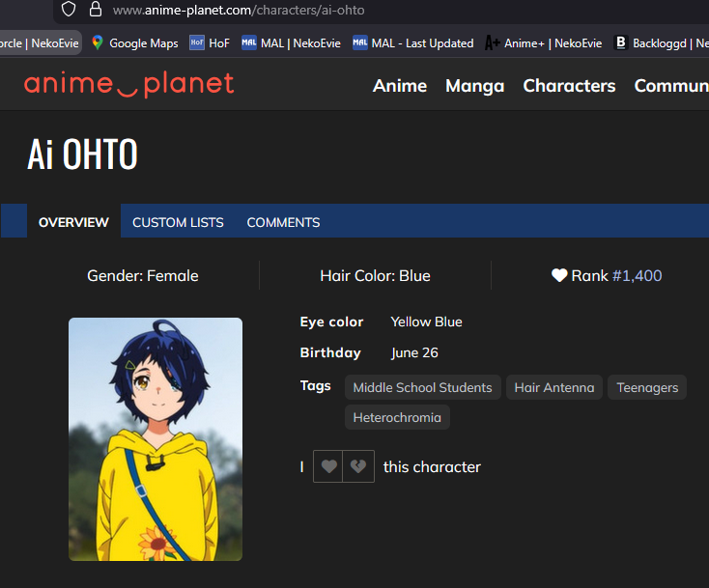Open the Heterochromia tag
Screen dimensions: 709x588
(x=397, y=417)
